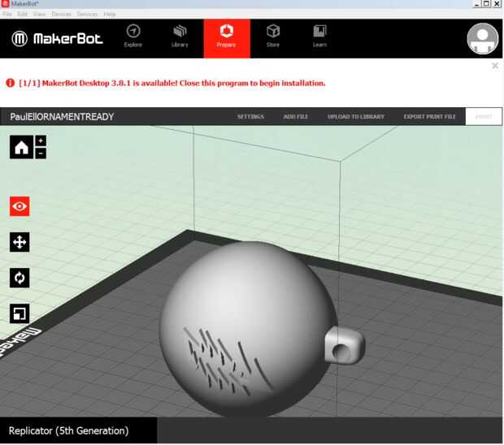Viewport: 504px width, 445px height.
Task: Select the Move tool
Action: coord(20,242)
